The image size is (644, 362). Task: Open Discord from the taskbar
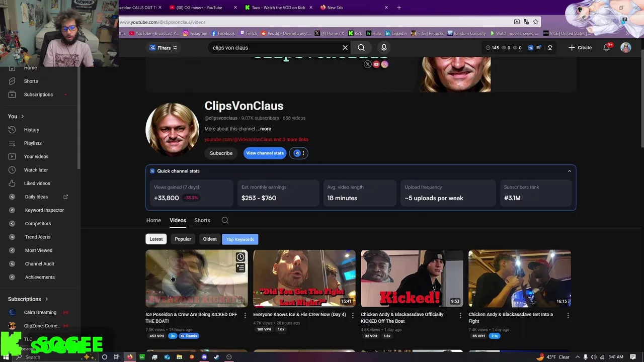point(204,357)
